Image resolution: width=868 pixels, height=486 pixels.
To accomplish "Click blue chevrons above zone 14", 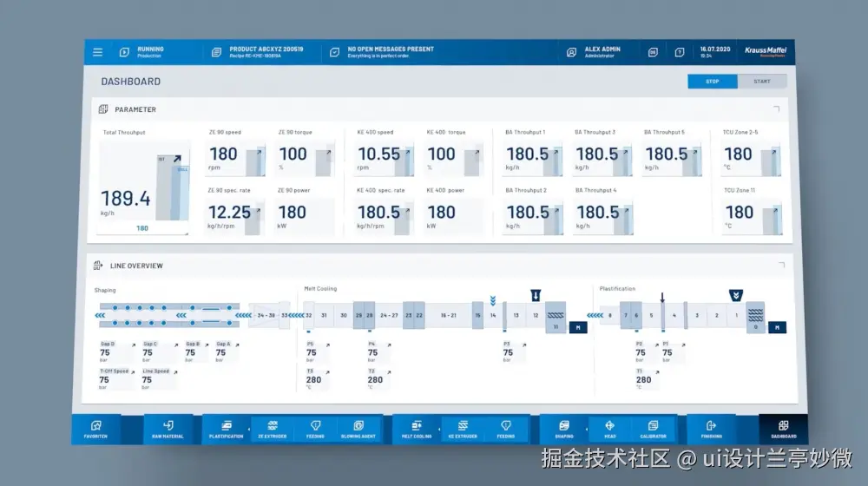I will 493,300.
